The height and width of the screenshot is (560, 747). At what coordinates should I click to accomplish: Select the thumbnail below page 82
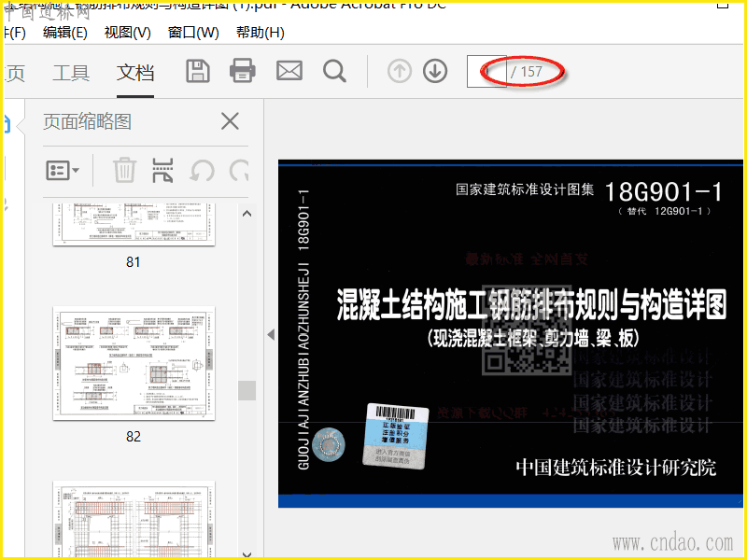click(x=134, y=519)
